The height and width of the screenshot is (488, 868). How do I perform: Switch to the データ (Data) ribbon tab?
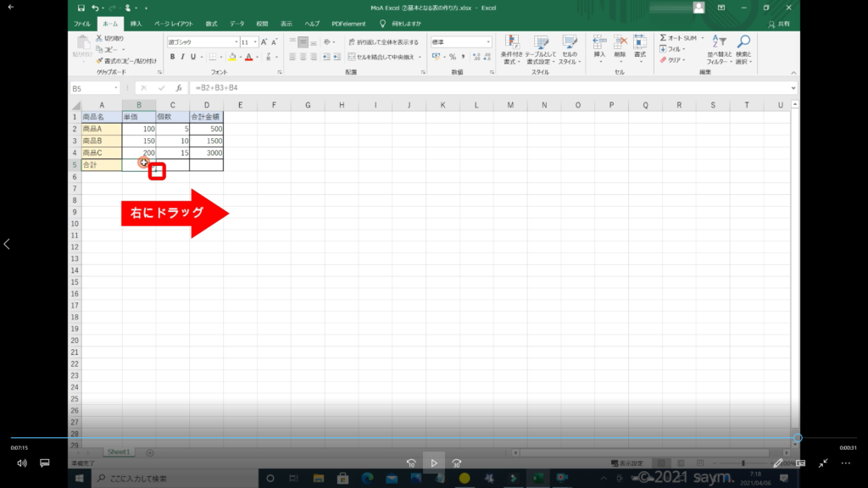(x=236, y=24)
